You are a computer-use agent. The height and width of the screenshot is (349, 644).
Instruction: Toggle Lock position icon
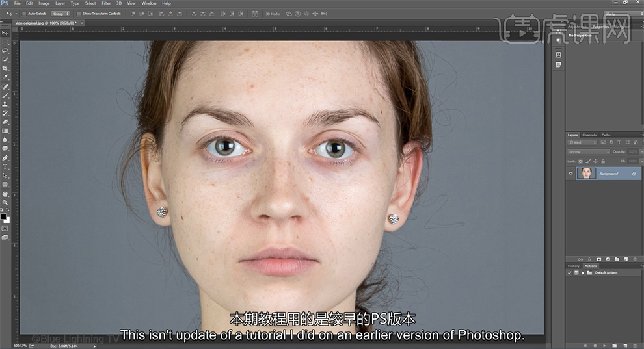coord(595,161)
